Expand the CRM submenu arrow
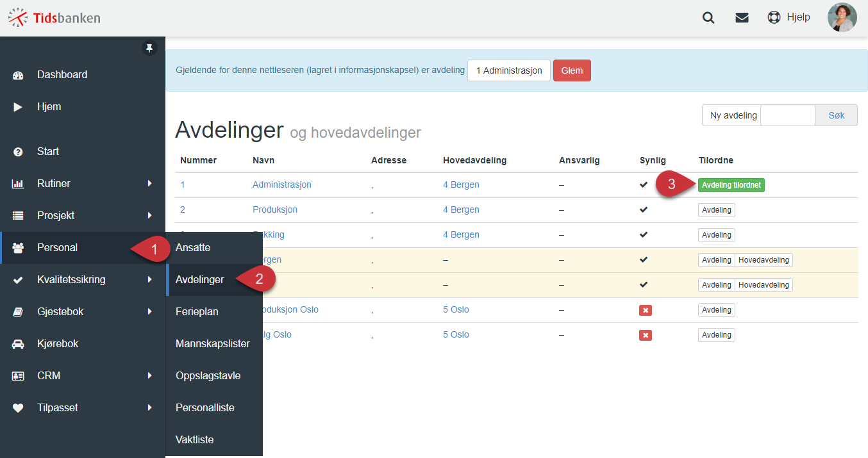 pos(149,375)
